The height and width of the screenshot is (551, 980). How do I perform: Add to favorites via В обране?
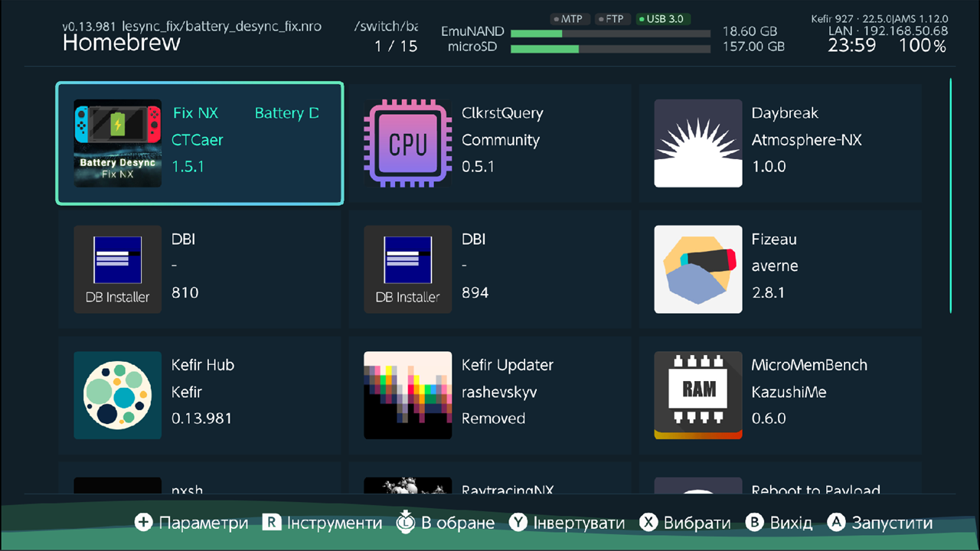446,523
